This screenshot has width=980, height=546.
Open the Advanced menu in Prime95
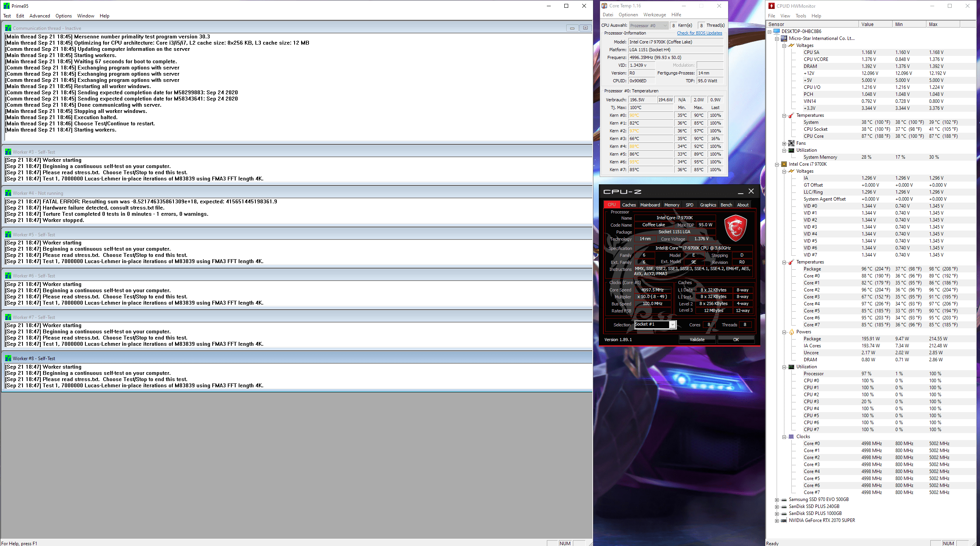pyautogui.click(x=40, y=16)
